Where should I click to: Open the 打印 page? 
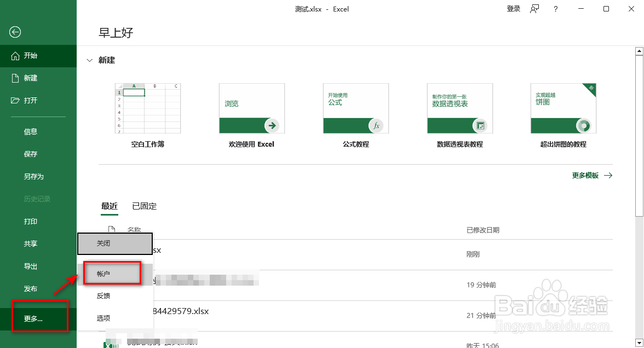pos(38,221)
